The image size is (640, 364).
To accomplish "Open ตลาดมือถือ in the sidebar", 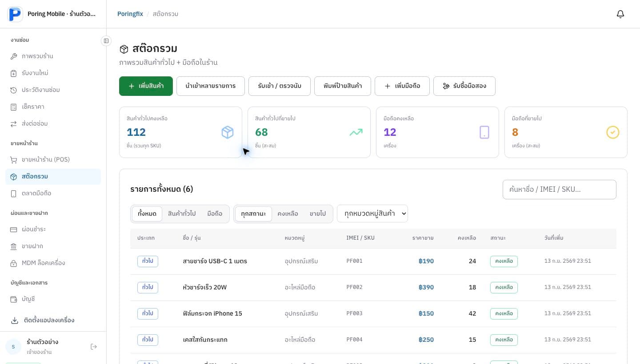I will pyautogui.click(x=53, y=194).
